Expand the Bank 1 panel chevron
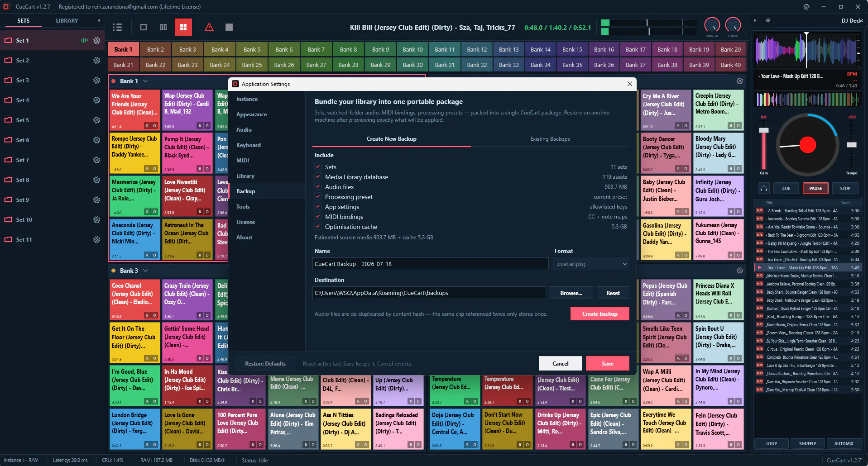Image resolution: width=868 pixels, height=466 pixels. (x=145, y=81)
